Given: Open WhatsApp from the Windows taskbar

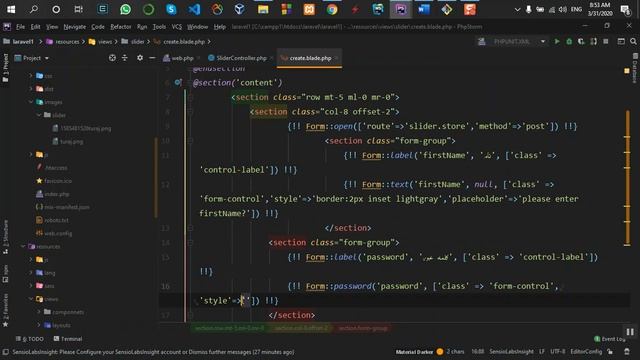Looking at the screenshot, I should point(125,9).
